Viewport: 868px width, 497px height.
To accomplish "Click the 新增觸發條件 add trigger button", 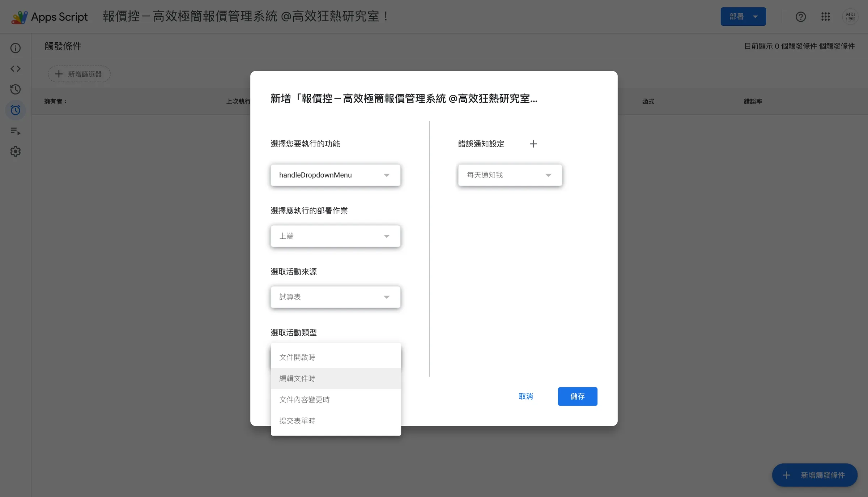I will click(x=814, y=475).
